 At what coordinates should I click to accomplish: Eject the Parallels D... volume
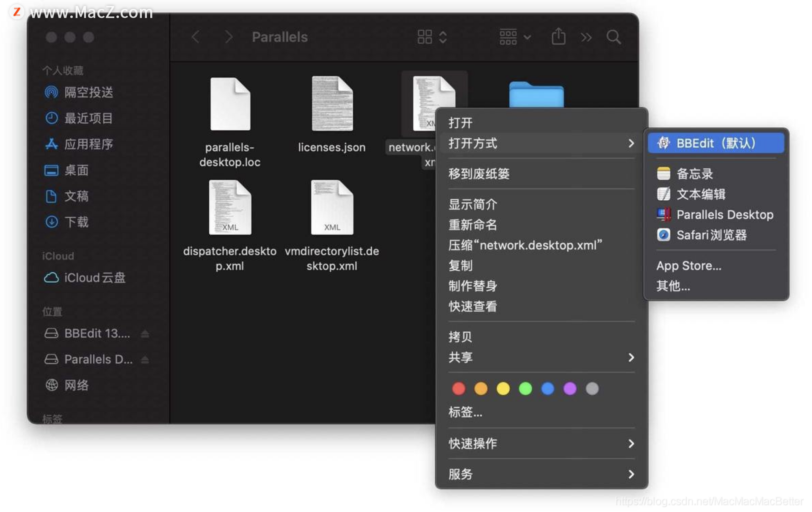click(x=145, y=360)
